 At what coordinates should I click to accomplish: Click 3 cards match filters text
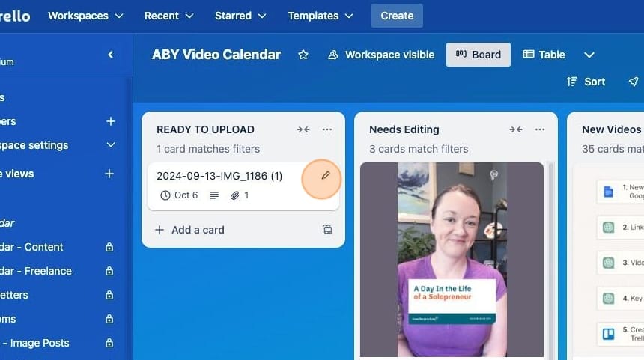point(419,149)
